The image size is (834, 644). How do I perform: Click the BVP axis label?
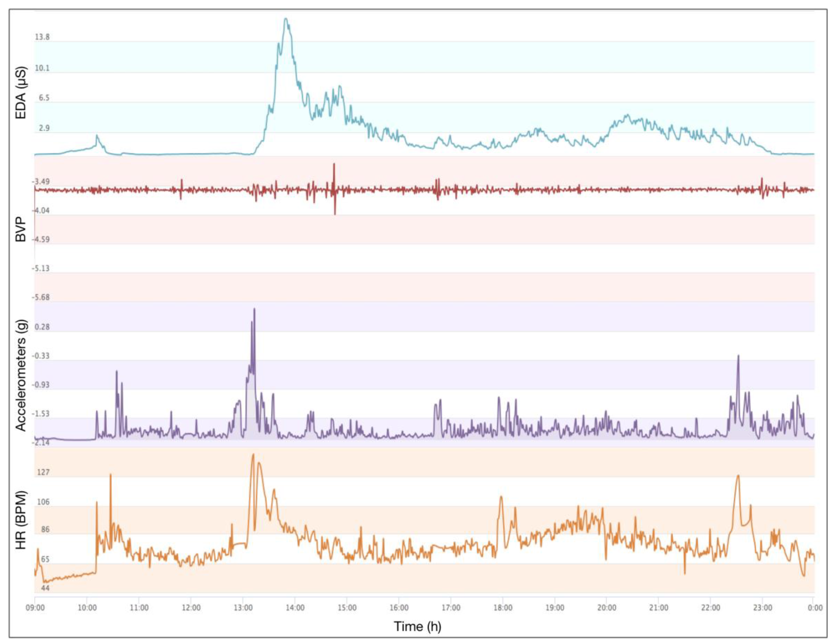tap(21, 229)
